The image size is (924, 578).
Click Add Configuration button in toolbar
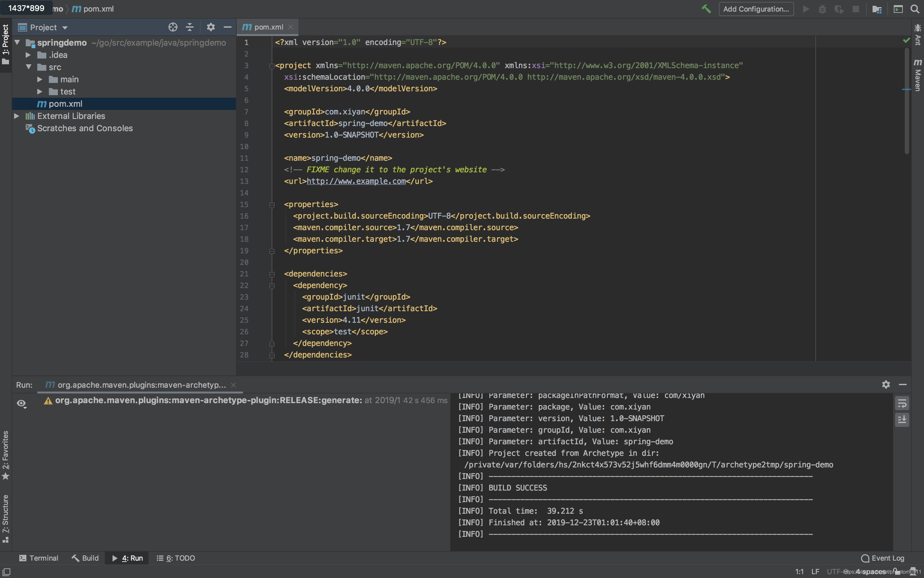point(756,9)
